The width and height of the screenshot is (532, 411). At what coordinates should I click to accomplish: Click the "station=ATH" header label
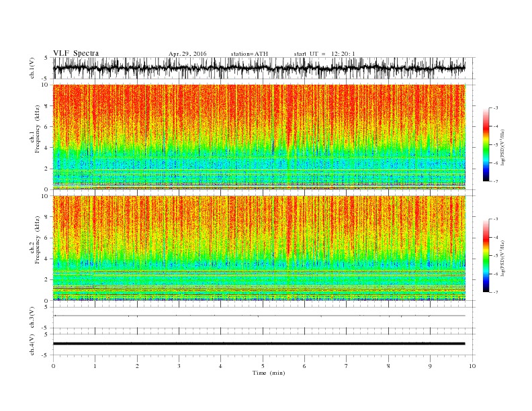point(249,54)
